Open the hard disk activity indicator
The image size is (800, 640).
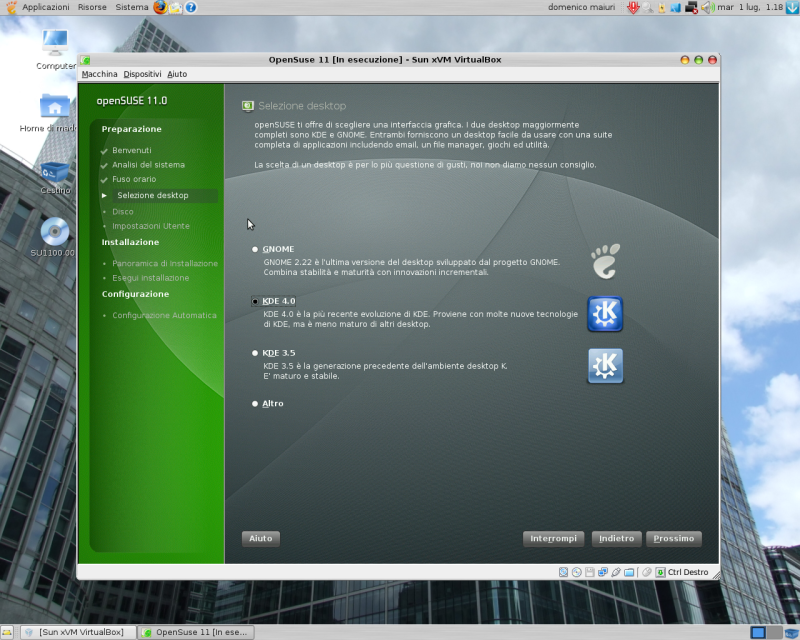[563, 572]
